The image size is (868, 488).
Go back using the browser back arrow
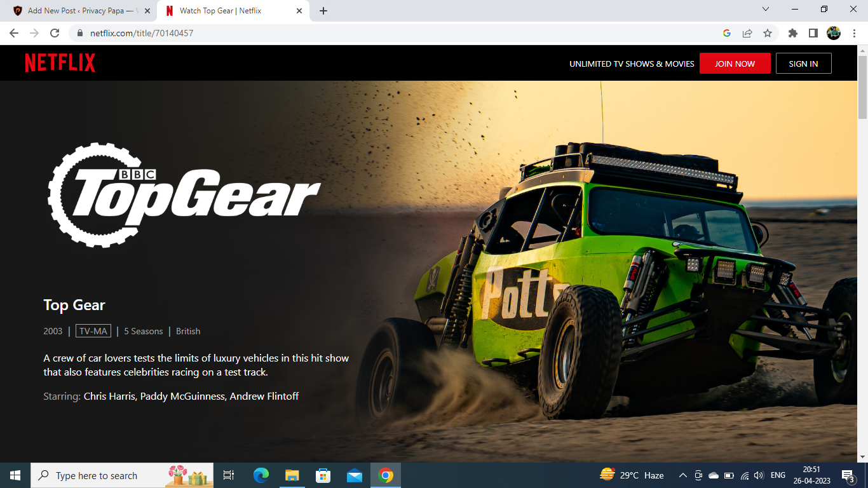pyautogui.click(x=14, y=33)
